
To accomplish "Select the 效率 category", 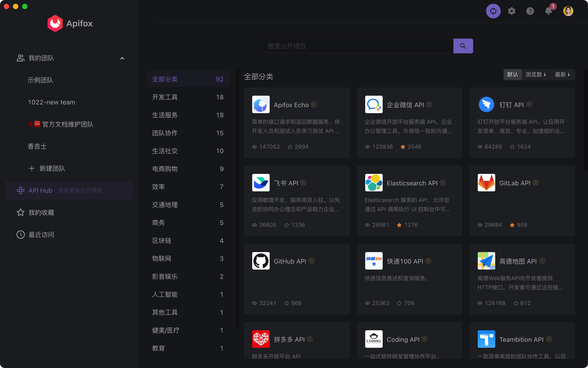I will [x=189, y=187].
